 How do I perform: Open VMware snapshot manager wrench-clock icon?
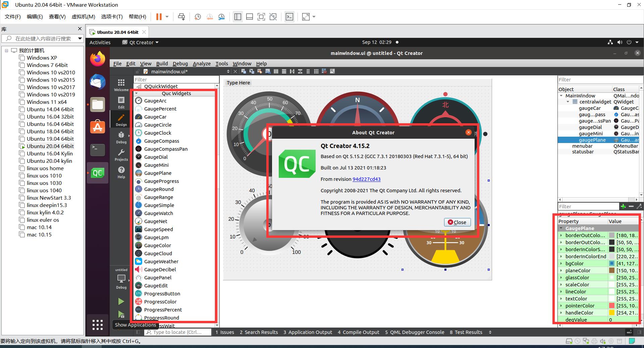click(x=221, y=17)
